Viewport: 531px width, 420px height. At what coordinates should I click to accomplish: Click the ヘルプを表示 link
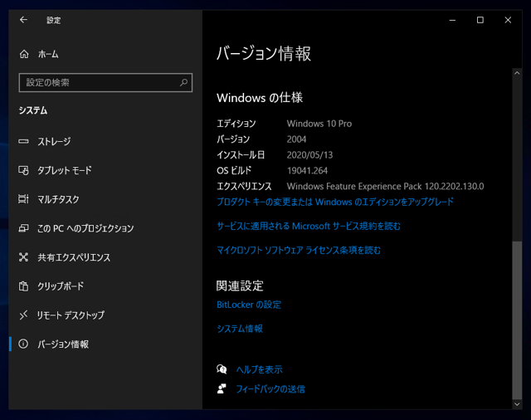(260, 369)
